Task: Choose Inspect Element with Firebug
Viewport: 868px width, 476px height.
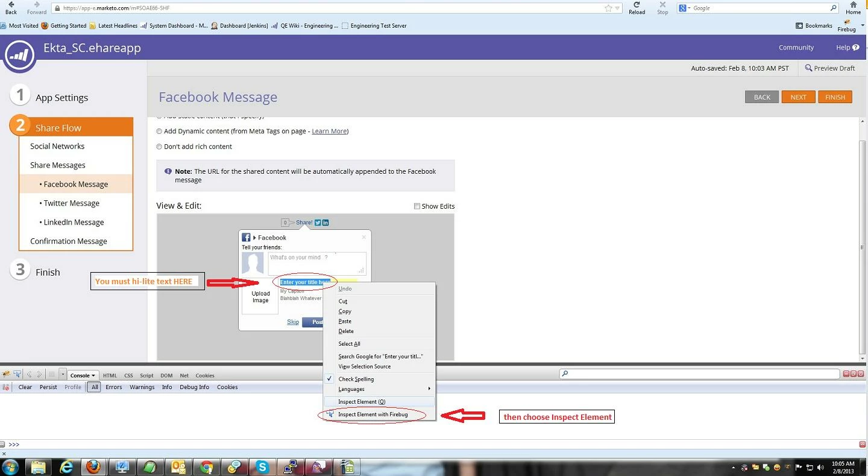Action: [379, 414]
